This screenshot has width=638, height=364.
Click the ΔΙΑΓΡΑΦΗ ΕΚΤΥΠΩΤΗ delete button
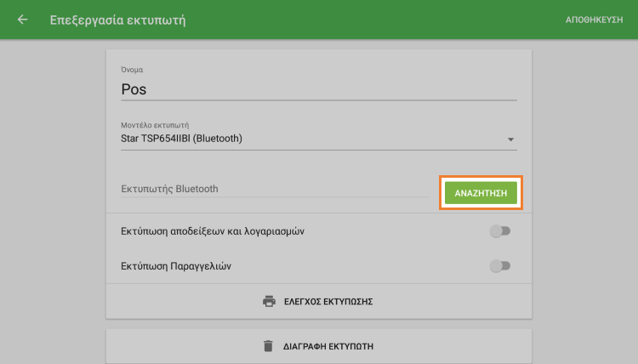(x=328, y=346)
